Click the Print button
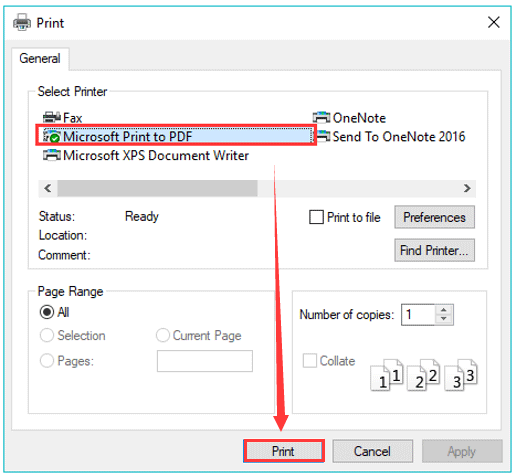The width and height of the screenshot is (515, 474). (284, 451)
